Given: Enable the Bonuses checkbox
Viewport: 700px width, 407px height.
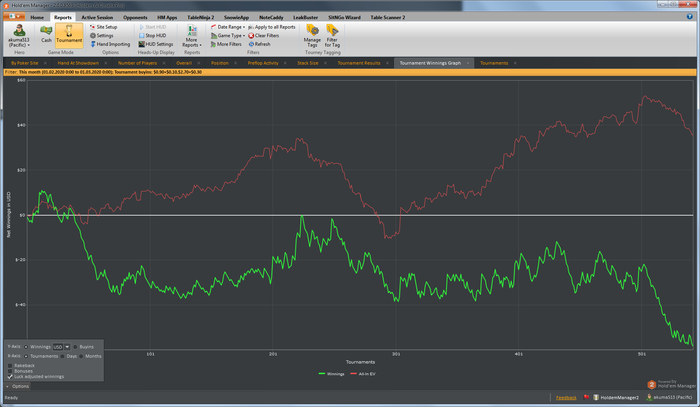Looking at the screenshot, I should 10,371.
